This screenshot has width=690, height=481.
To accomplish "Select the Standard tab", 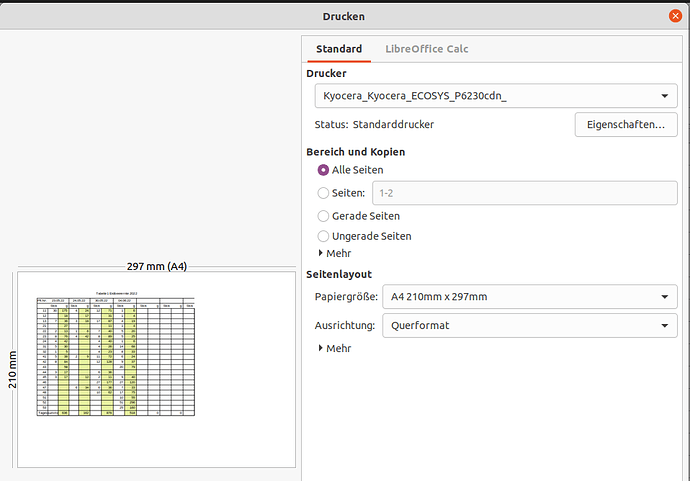I will (339, 49).
